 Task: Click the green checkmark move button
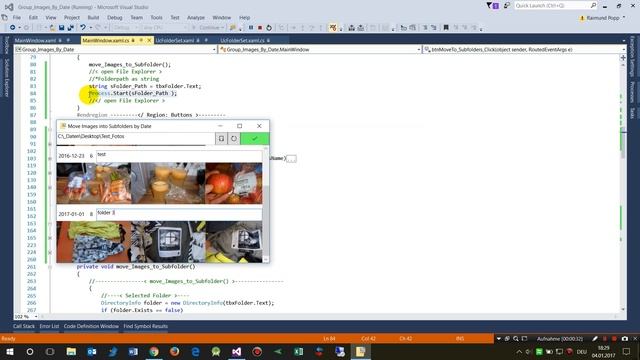coord(254,138)
